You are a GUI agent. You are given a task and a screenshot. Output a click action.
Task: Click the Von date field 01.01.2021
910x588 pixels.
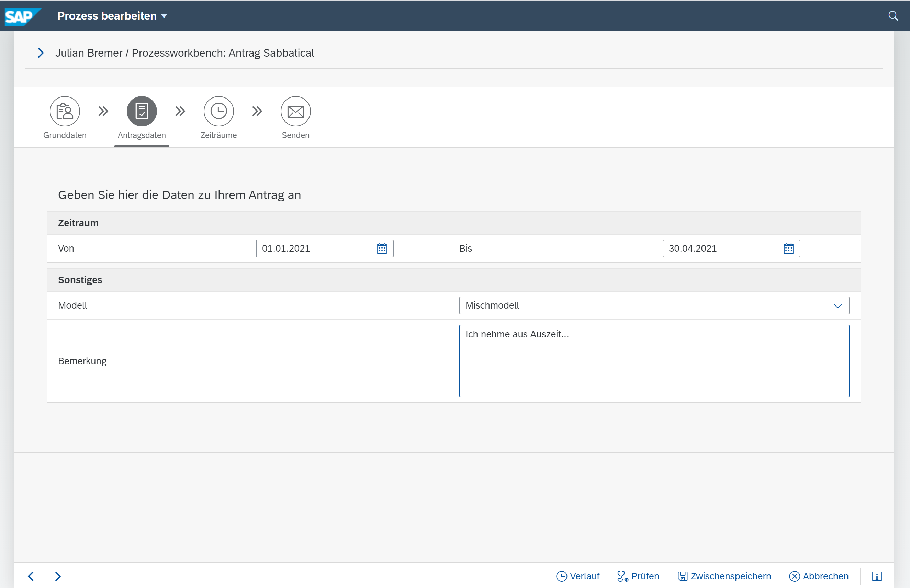(325, 249)
